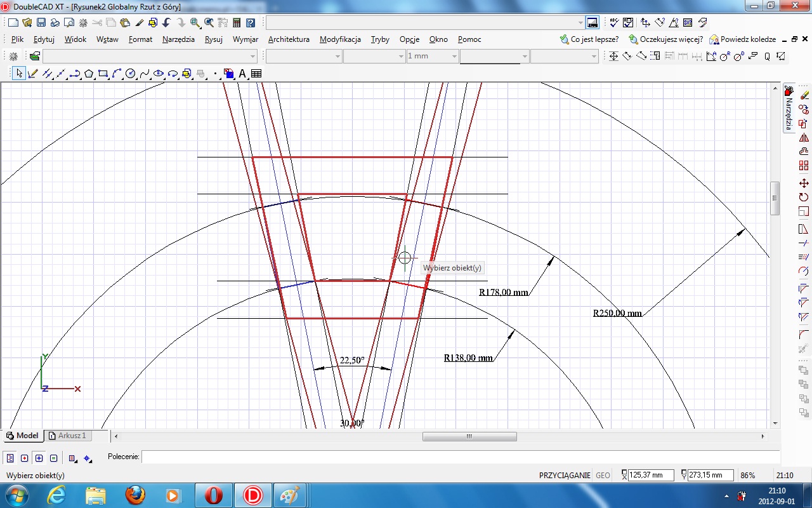Toggle GEO mode in status bar
This screenshot has width=812, height=508.
pos(603,475)
